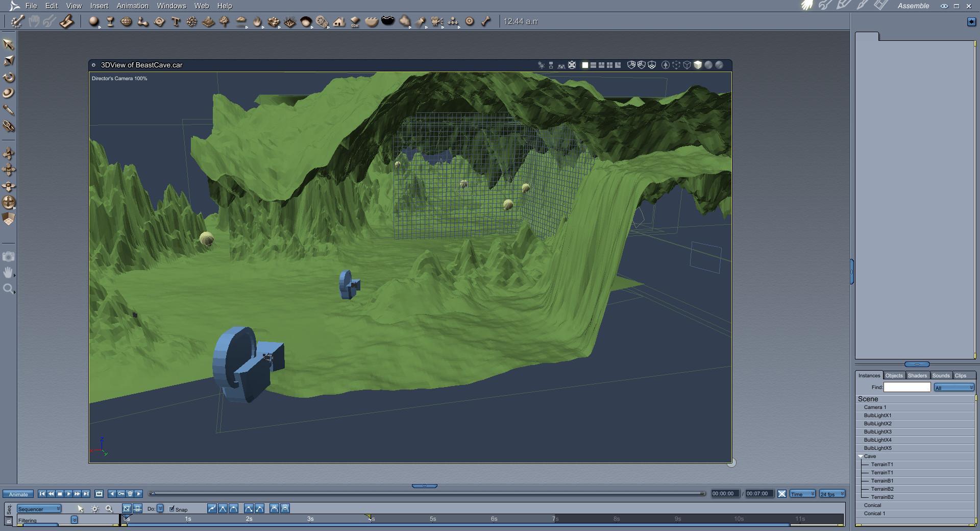
Task: Switch to four-view layout
Action: point(609,65)
